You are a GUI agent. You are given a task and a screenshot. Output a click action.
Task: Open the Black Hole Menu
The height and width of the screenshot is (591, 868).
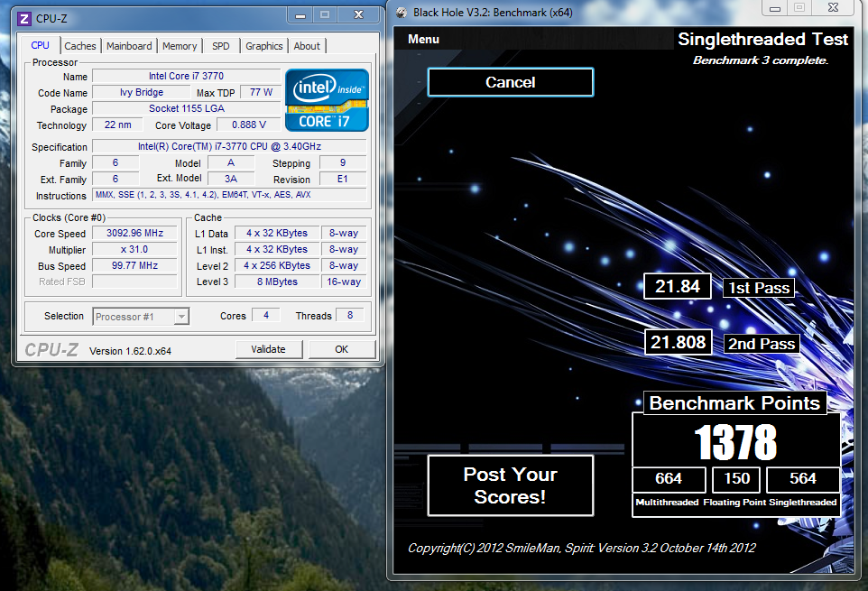tap(423, 40)
